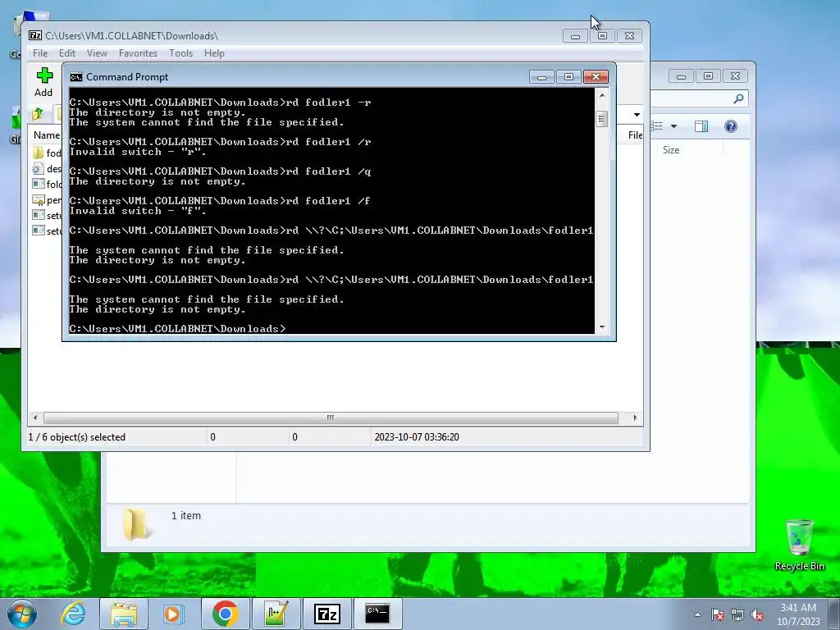This screenshot has width=840, height=630.
Task: Open the File menu in 7-Zip
Action: 39,53
